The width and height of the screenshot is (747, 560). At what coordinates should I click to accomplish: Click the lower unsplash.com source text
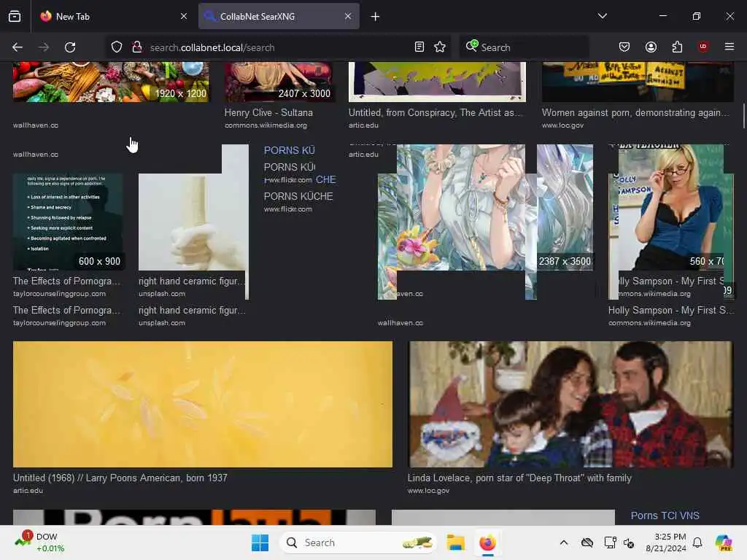(x=162, y=322)
